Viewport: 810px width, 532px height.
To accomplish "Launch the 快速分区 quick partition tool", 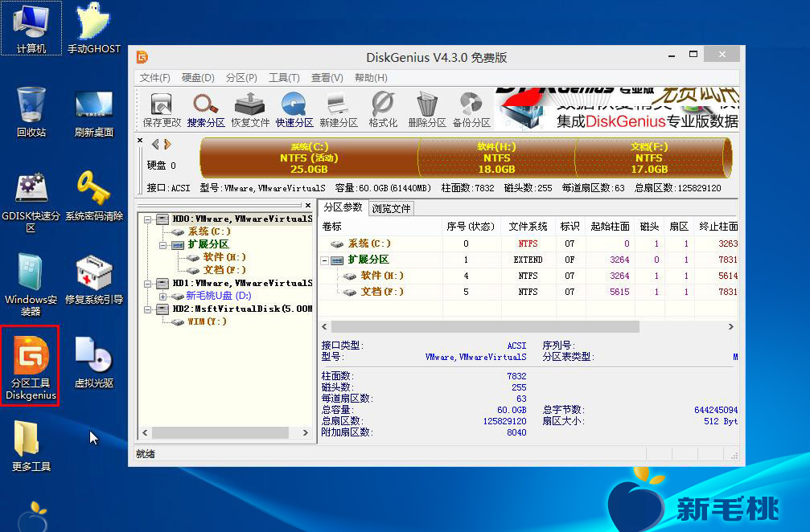I will (294, 109).
